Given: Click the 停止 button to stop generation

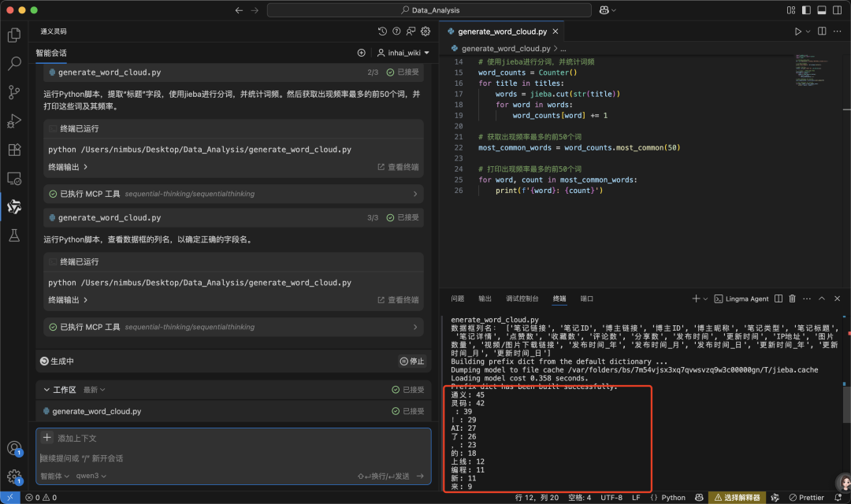Looking at the screenshot, I should (x=411, y=361).
